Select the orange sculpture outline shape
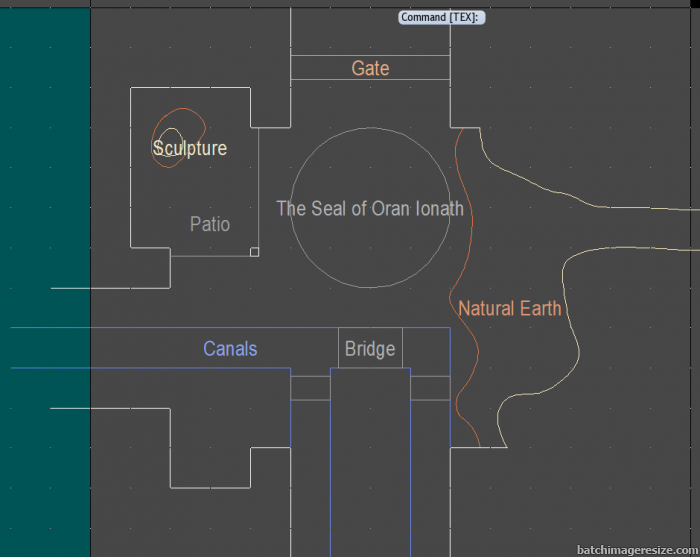Image resolution: width=700 pixels, height=557 pixels. coord(201,125)
